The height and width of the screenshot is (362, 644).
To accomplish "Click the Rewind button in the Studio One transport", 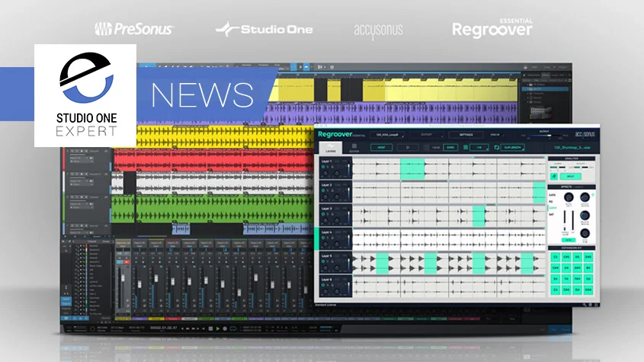I will pos(187,328).
